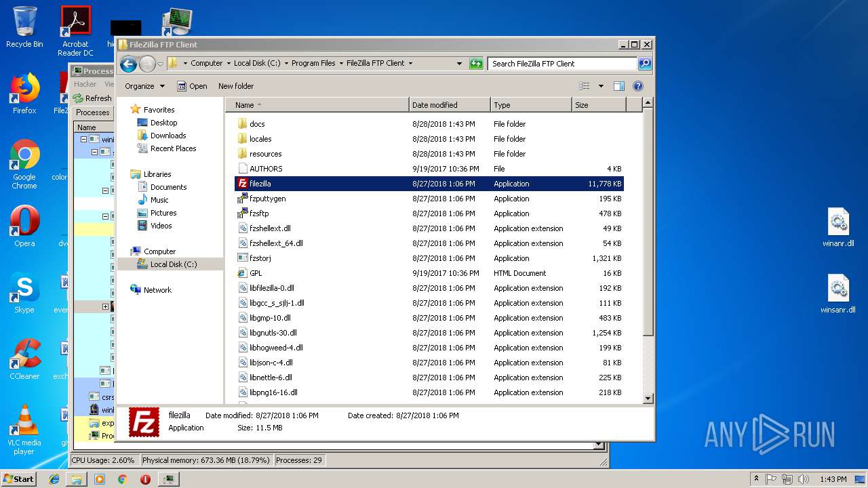Open the Documents library
Screen dimensions: 868x488
tap(162, 187)
